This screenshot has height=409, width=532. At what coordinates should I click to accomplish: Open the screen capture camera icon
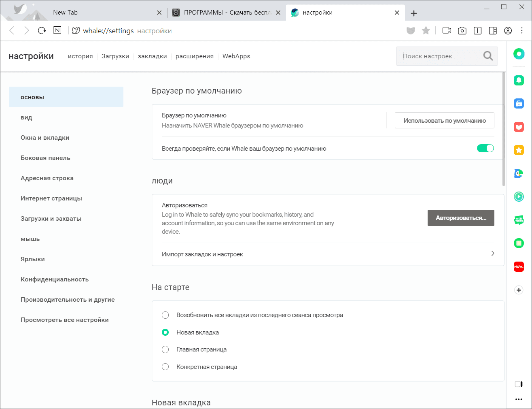coord(462,30)
